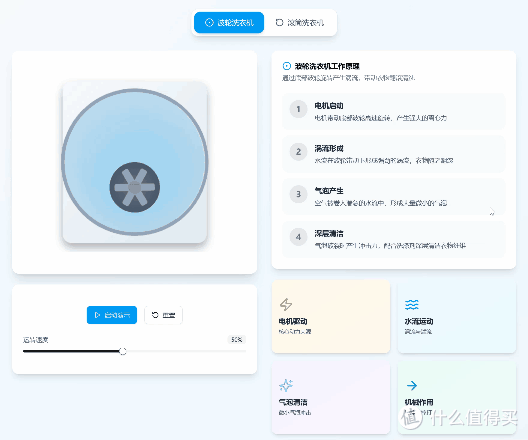Switch to the 滚筒洗衣机 tab
The height and width of the screenshot is (440, 528).
[x=300, y=23]
